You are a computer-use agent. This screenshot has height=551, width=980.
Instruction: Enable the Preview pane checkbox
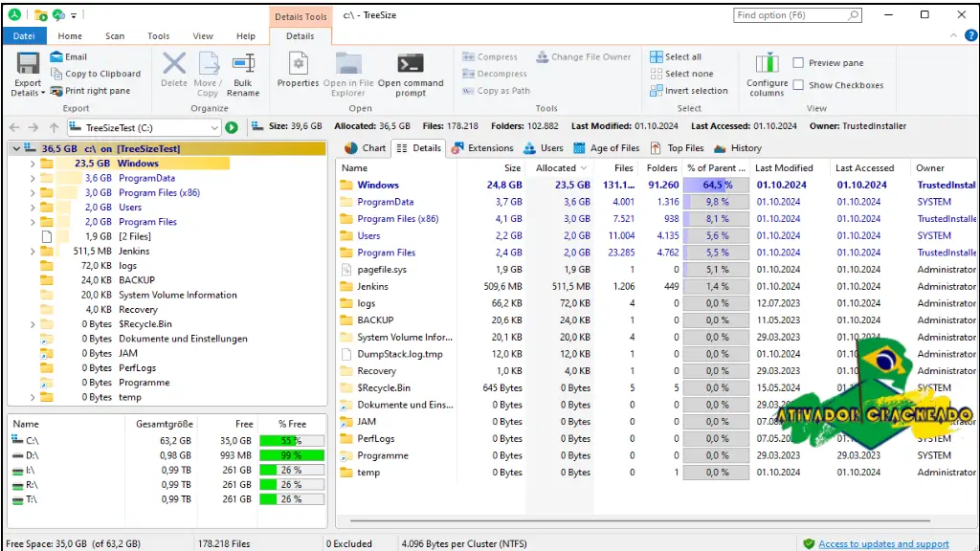pos(798,62)
